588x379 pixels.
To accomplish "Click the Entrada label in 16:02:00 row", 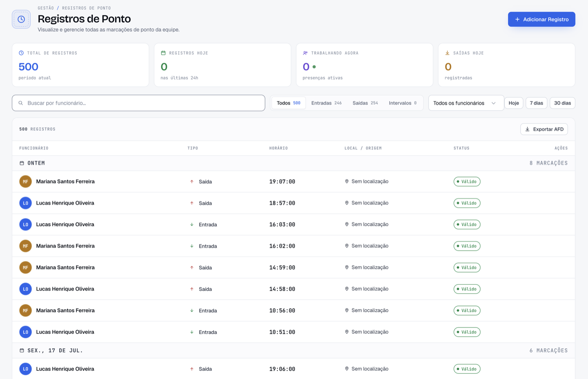I will click(208, 246).
